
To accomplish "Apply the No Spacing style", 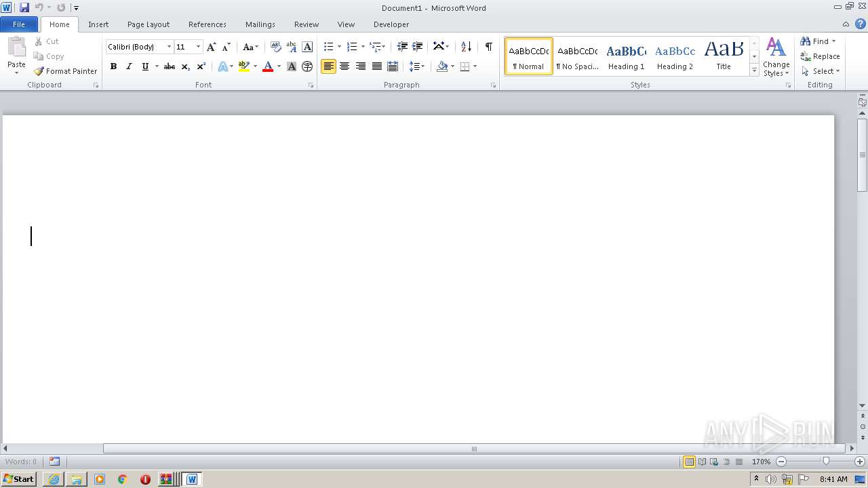I will tap(577, 56).
